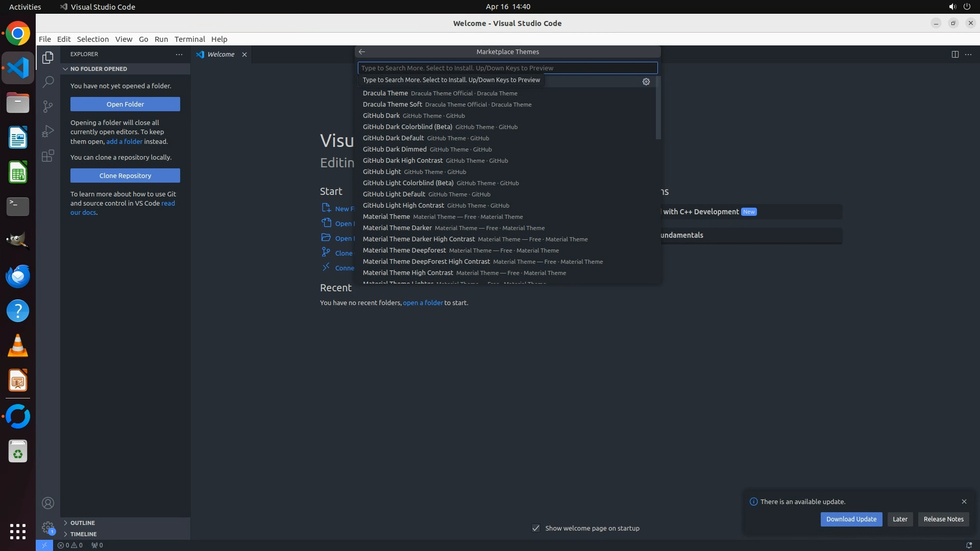The height and width of the screenshot is (551, 980).
Task: Open the Extensions view
Action: (x=48, y=156)
